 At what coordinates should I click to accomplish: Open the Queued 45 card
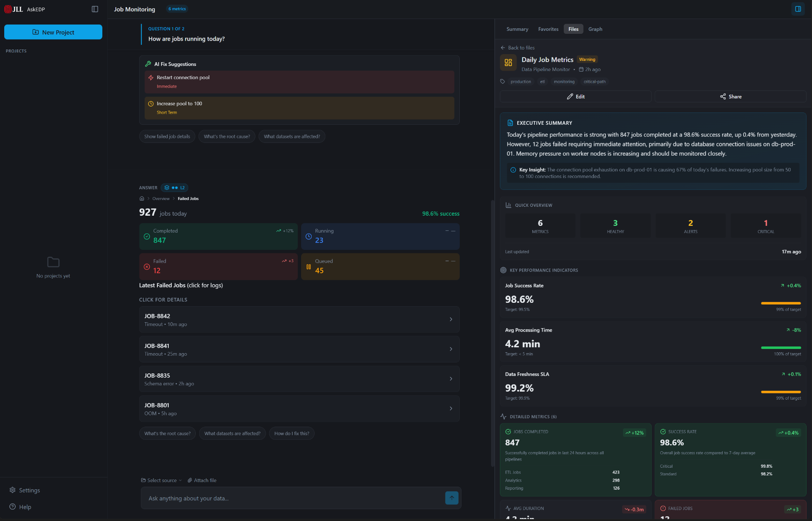coord(380,266)
